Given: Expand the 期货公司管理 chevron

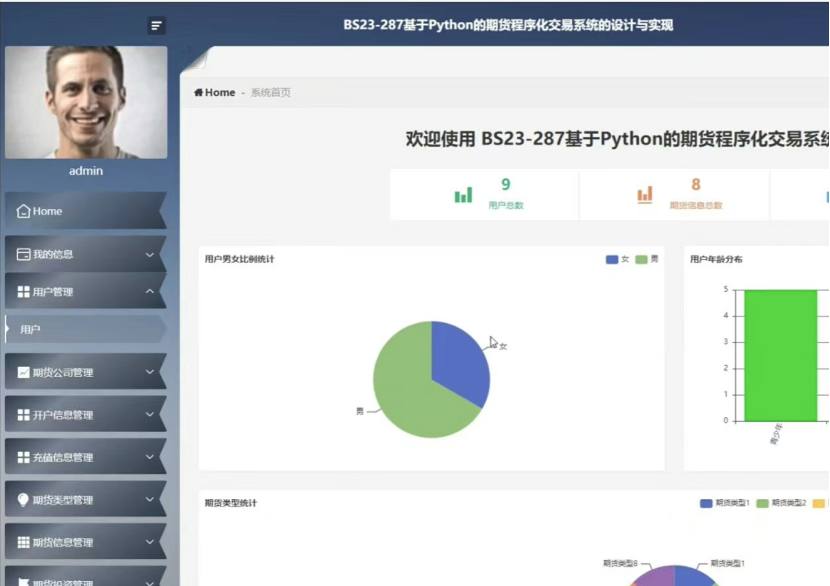Looking at the screenshot, I should pyautogui.click(x=150, y=372).
